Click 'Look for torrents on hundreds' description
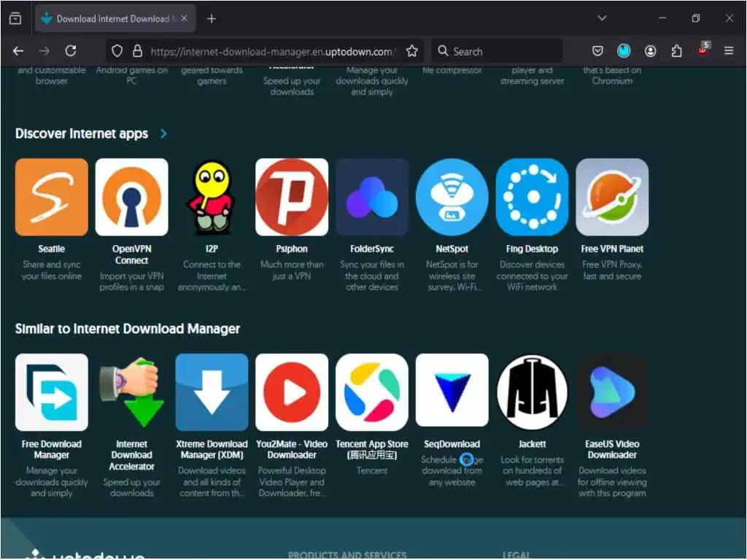Screen dimensions: 747x560 (x=532, y=471)
